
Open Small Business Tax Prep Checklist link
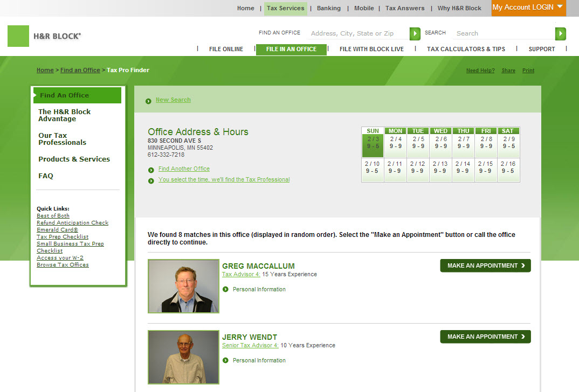(x=70, y=247)
